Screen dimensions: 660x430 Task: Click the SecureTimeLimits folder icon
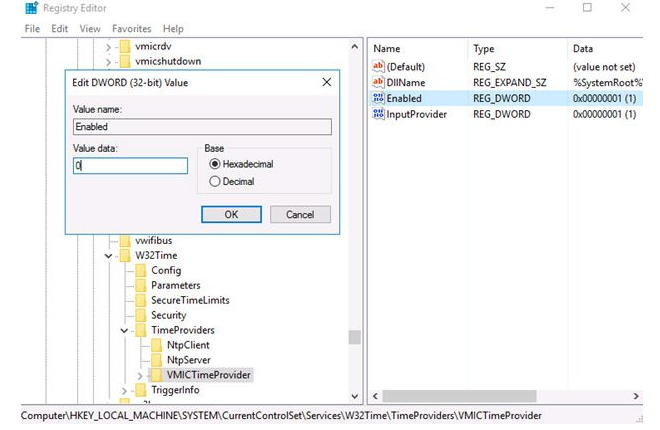click(141, 300)
